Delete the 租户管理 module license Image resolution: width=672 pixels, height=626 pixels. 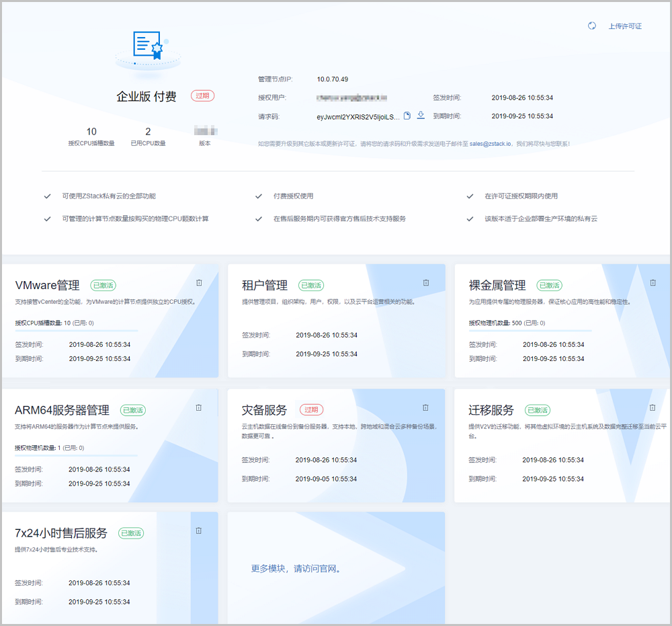click(x=426, y=283)
